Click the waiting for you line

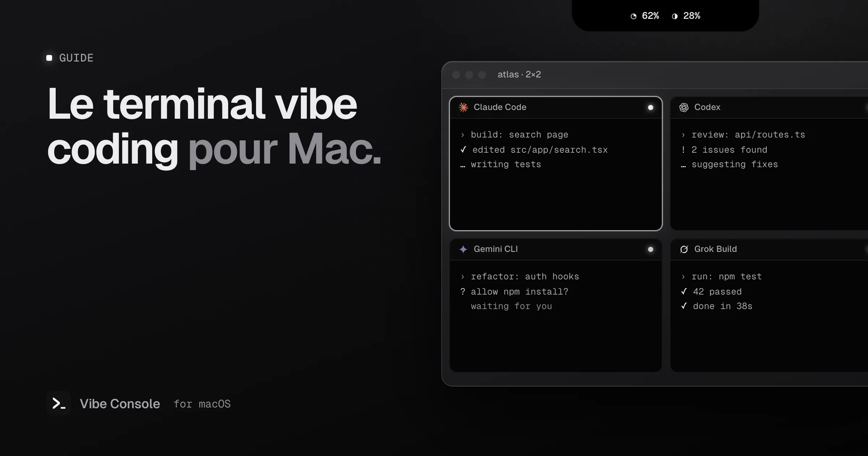pos(511,306)
